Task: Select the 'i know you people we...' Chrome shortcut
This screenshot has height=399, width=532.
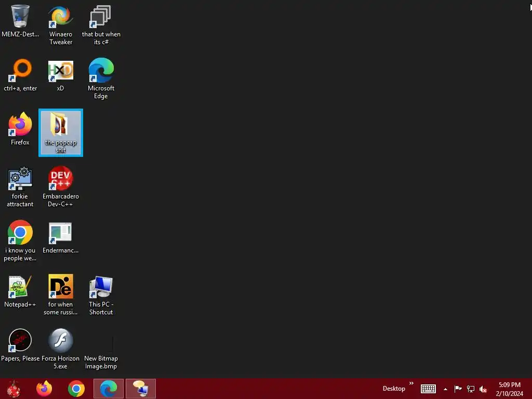Action: point(20,241)
